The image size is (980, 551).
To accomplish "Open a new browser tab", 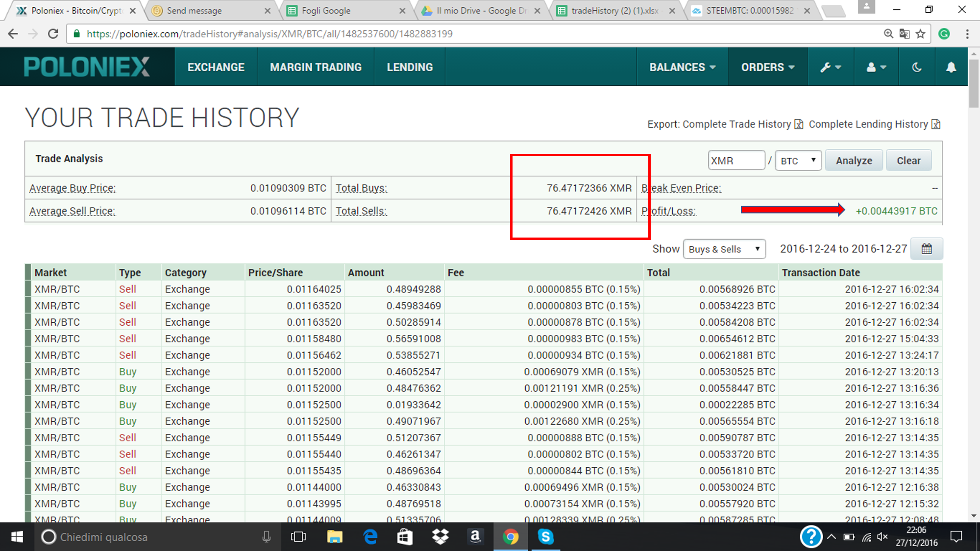I will pyautogui.click(x=833, y=11).
